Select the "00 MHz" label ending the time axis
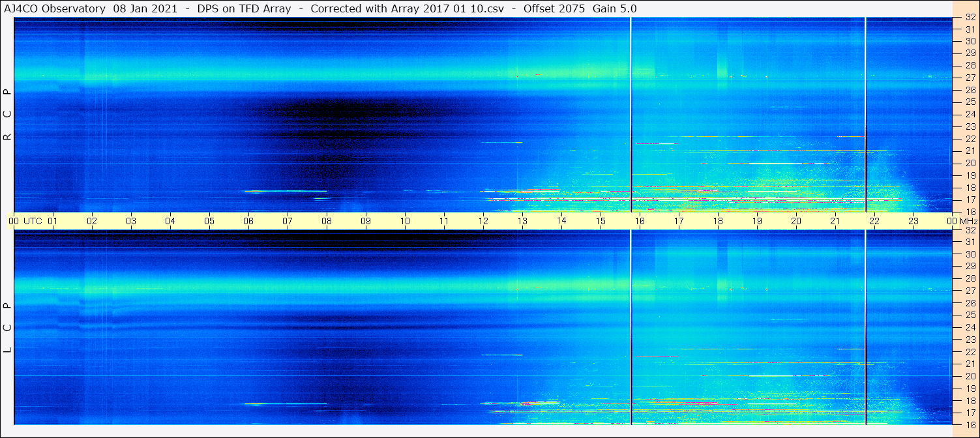 962,221
